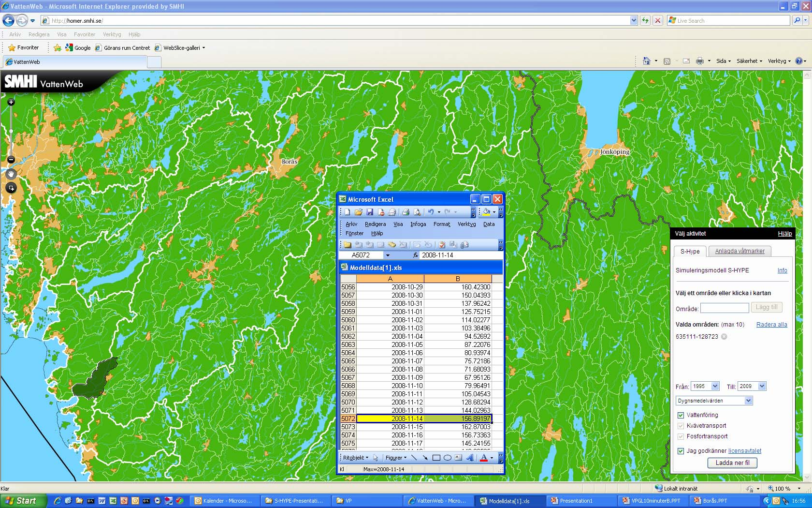812x508 pixels.
Task: Click the IE refresh icon beside address bar
Action: click(x=645, y=20)
